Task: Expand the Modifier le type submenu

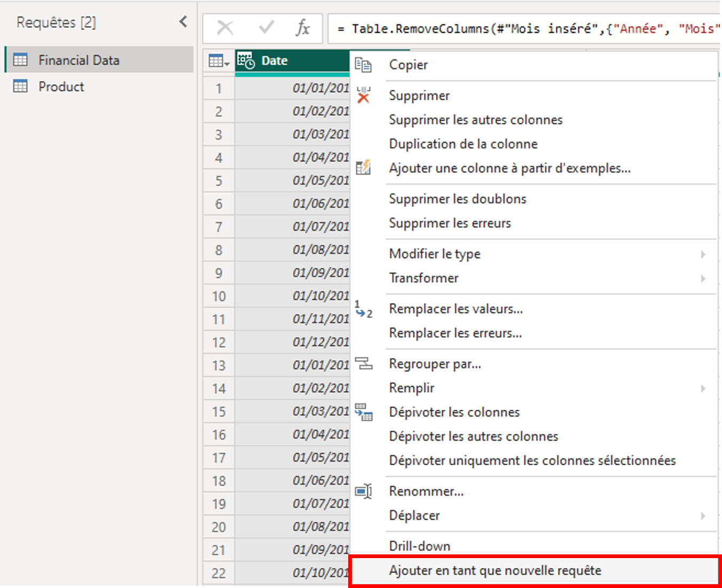Action: [703, 254]
